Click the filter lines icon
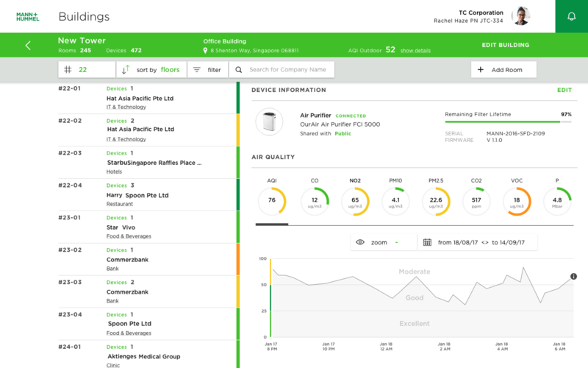 [x=196, y=70]
